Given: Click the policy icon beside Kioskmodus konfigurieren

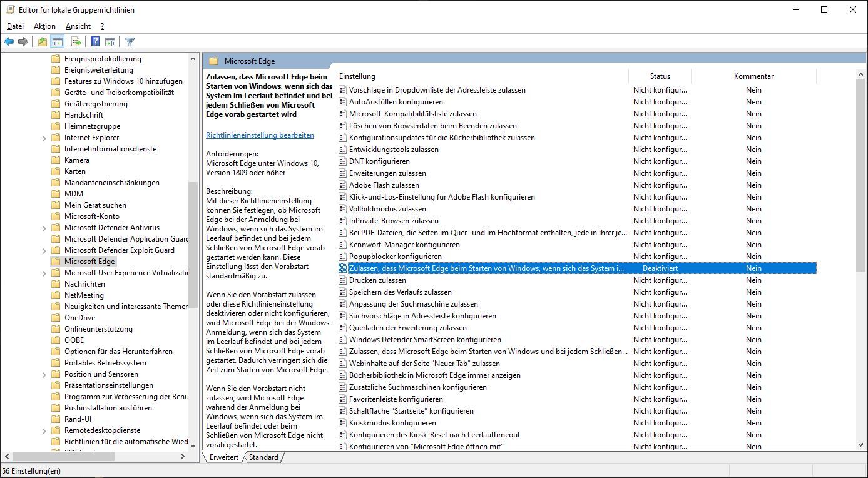Looking at the screenshot, I should point(342,423).
